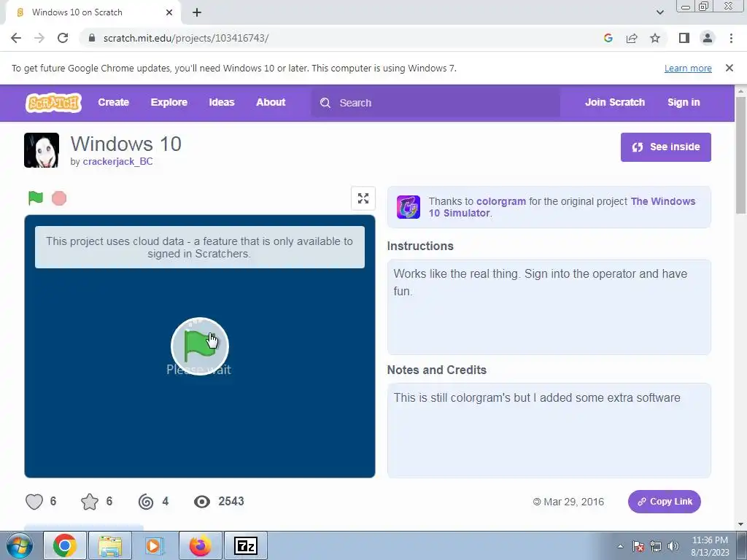Open the About menu item
Image resolution: width=747 pixels, height=560 pixels.
point(271,102)
